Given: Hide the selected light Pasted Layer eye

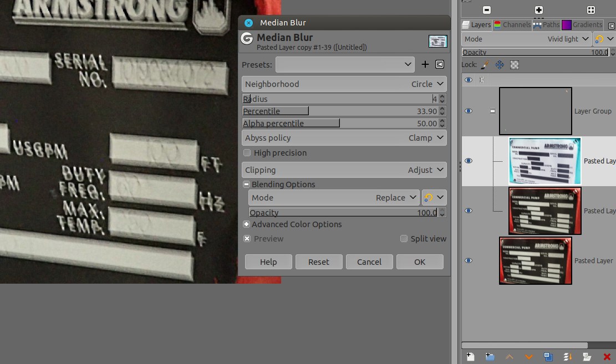Looking at the screenshot, I should point(469,161).
